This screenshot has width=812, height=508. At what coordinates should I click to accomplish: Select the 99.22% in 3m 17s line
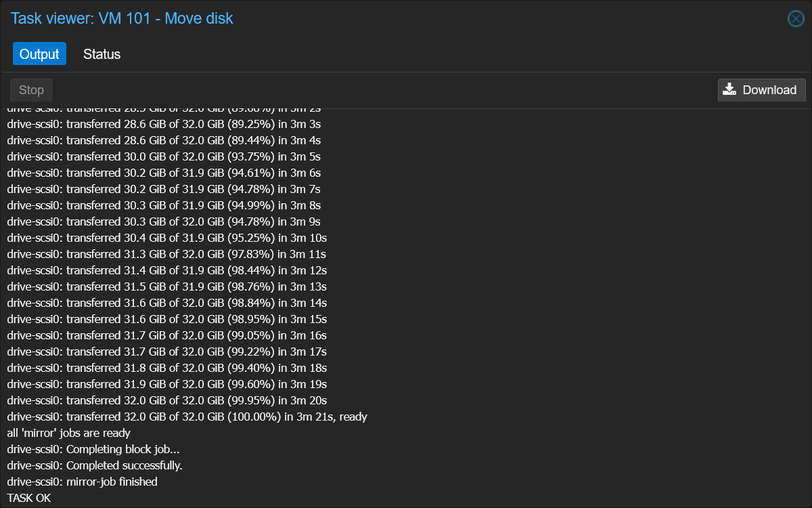tap(167, 352)
